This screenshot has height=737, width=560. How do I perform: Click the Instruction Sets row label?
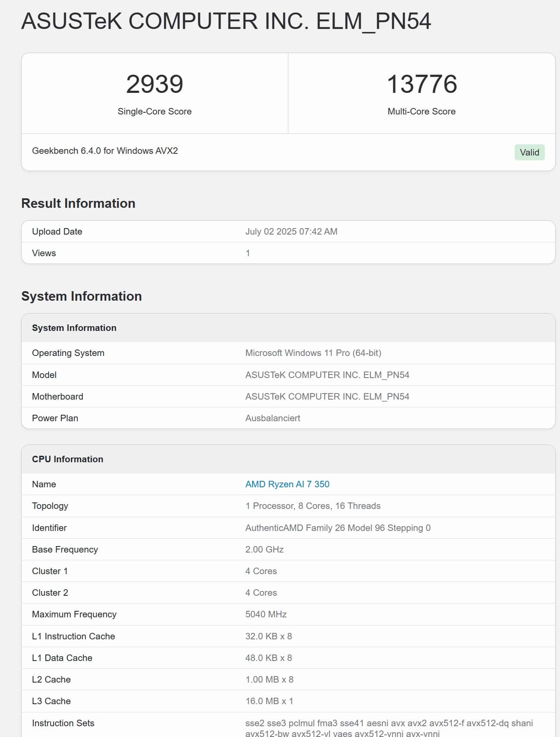(63, 723)
